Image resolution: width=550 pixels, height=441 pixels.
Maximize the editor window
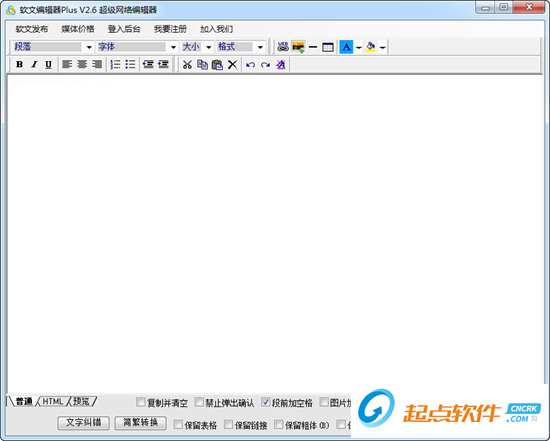(x=504, y=7)
